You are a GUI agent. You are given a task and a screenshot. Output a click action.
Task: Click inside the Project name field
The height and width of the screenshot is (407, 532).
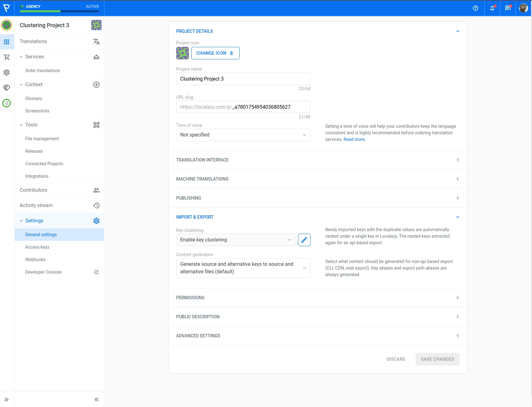[x=243, y=79]
